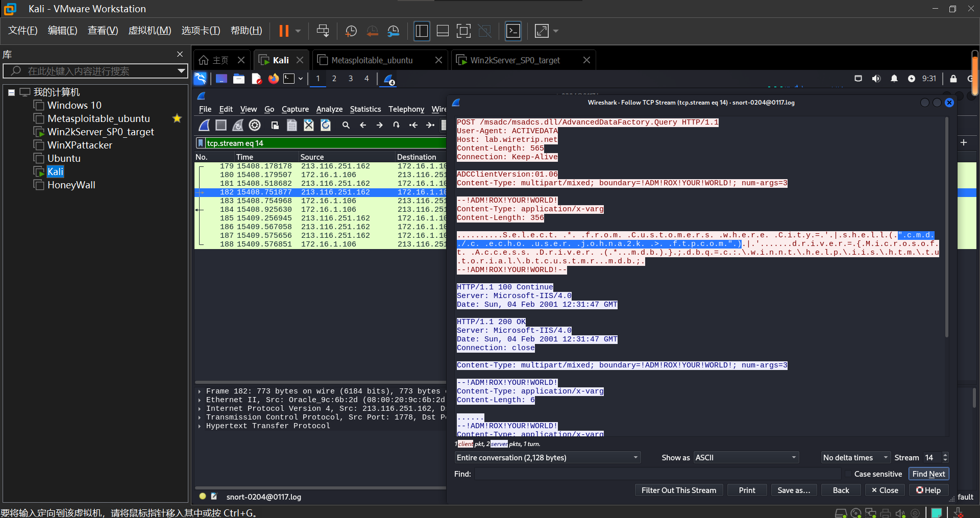Click the stop capture square icon
The height and width of the screenshot is (518, 980).
[x=221, y=125]
